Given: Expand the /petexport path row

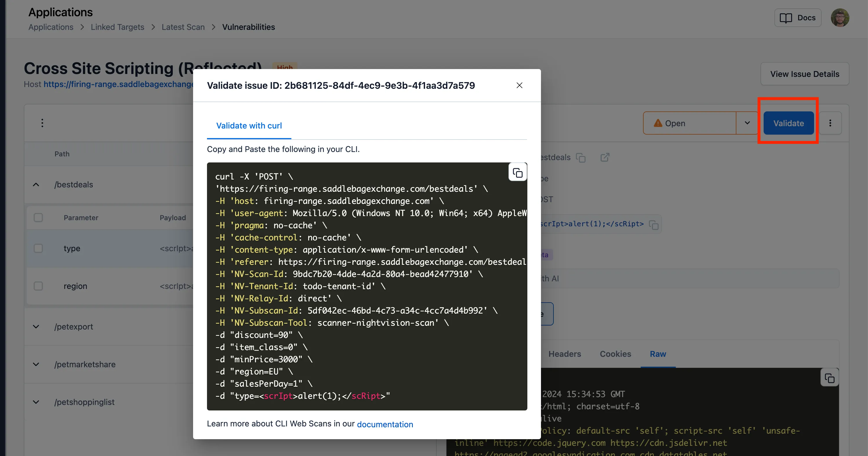Looking at the screenshot, I should pyautogui.click(x=36, y=327).
